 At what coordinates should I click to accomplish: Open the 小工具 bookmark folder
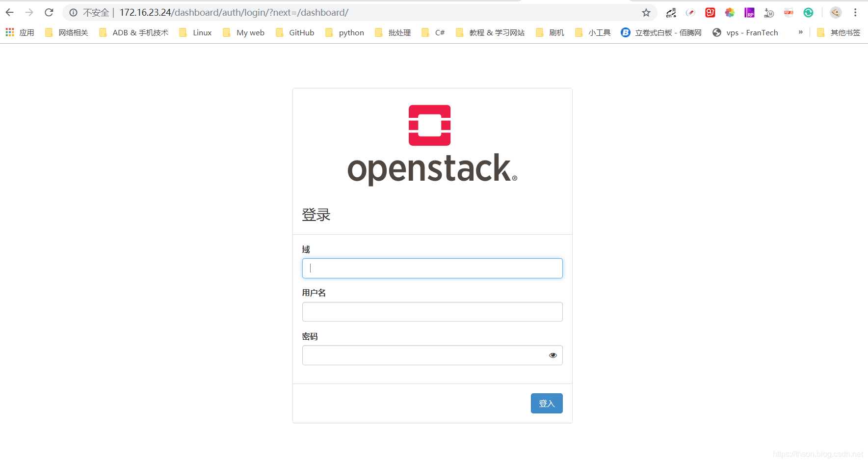tap(593, 32)
